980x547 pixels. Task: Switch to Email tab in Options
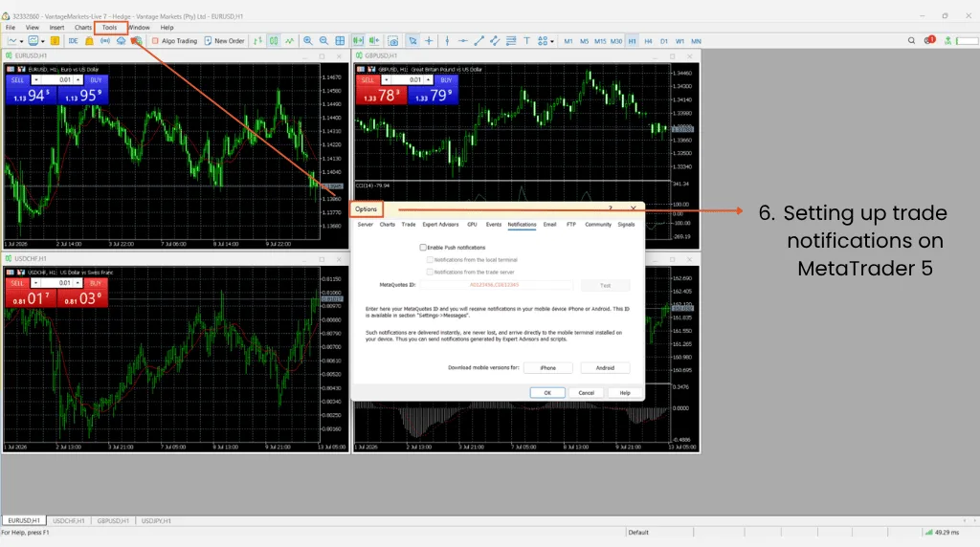coord(549,224)
